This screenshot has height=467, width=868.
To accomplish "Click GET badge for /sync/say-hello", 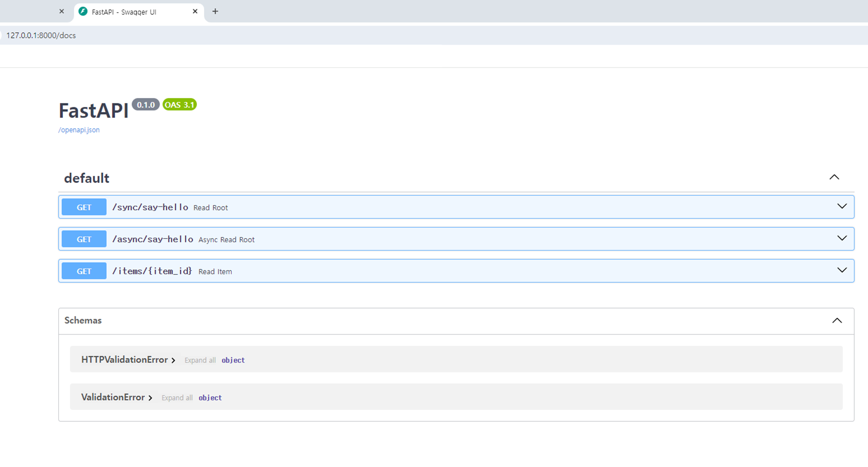I will 84,207.
